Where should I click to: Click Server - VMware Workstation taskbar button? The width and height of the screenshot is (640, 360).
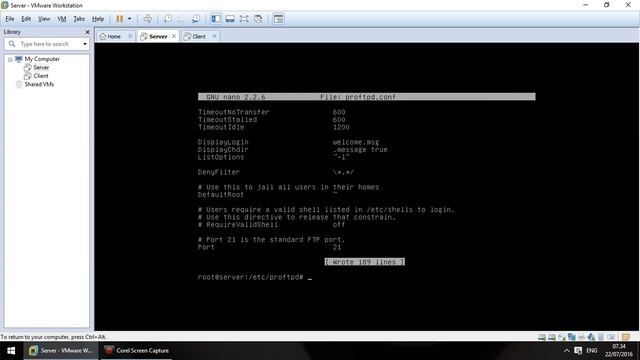[x=61, y=351]
